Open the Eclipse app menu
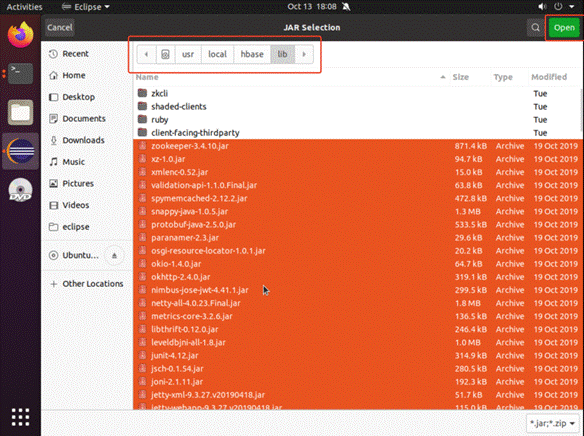 coord(86,7)
